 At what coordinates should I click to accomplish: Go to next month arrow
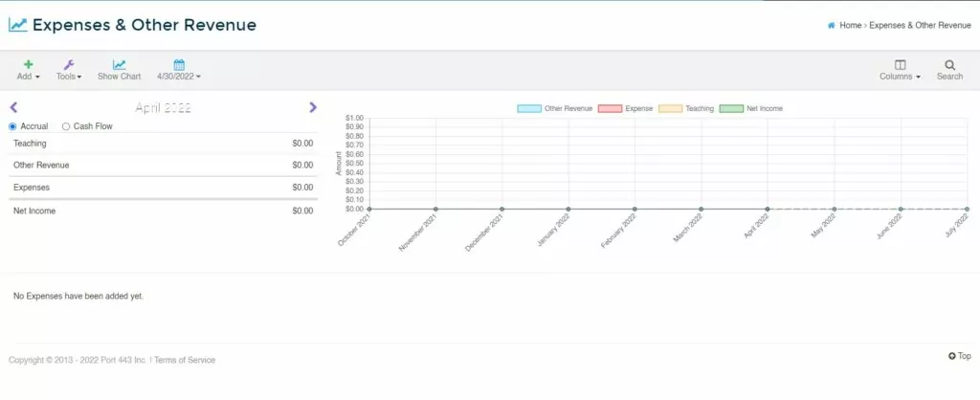(313, 107)
